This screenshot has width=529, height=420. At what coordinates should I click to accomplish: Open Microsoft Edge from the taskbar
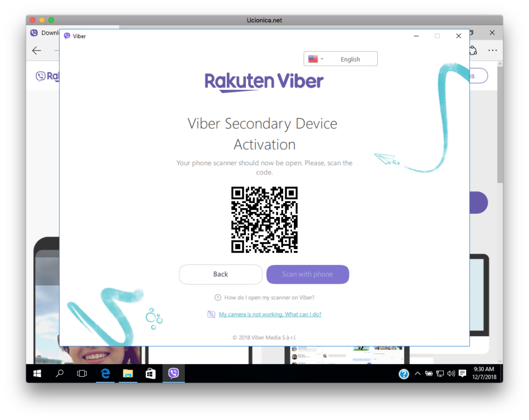click(x=105, y=374)
